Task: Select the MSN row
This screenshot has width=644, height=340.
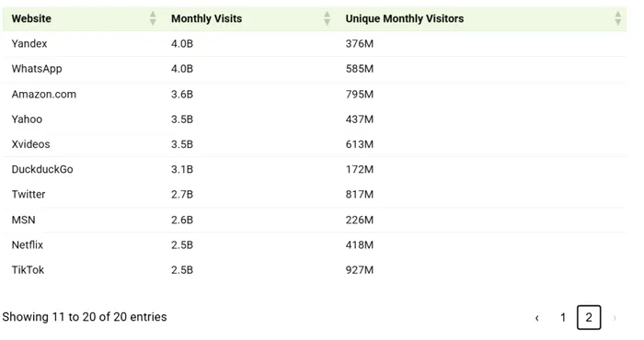Action: point(315,220)
